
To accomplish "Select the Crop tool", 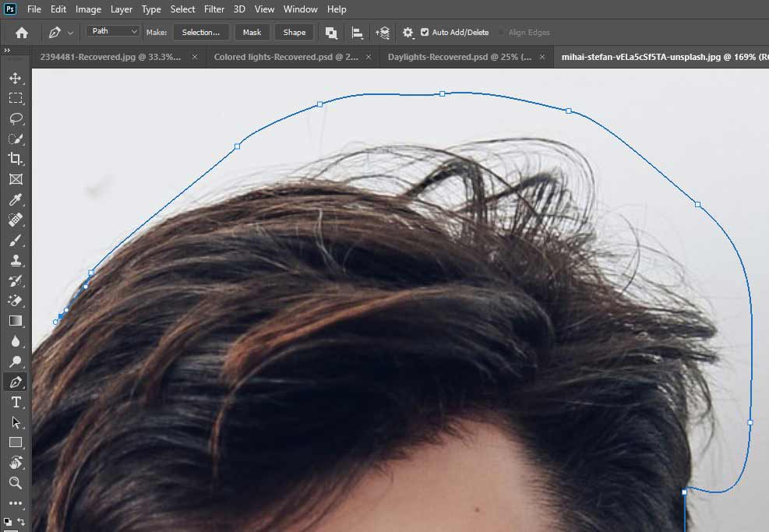I will point(16,159).
